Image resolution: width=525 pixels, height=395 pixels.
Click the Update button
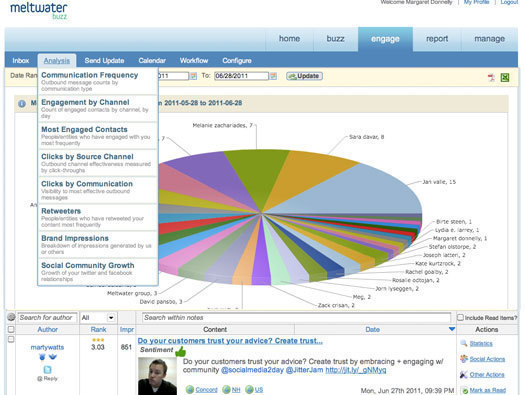click(x=304, y=76)
